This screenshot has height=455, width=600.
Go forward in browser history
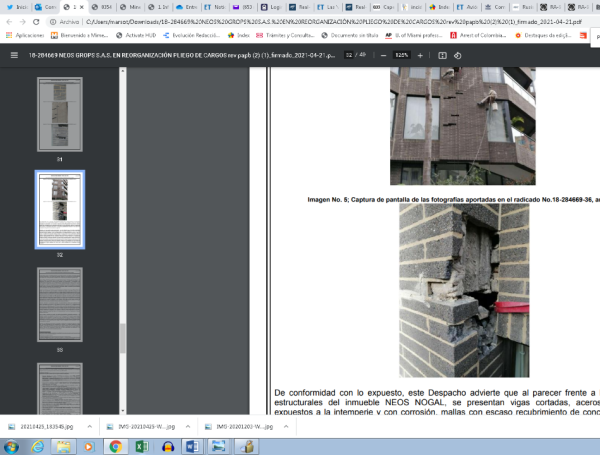[23, 22]
